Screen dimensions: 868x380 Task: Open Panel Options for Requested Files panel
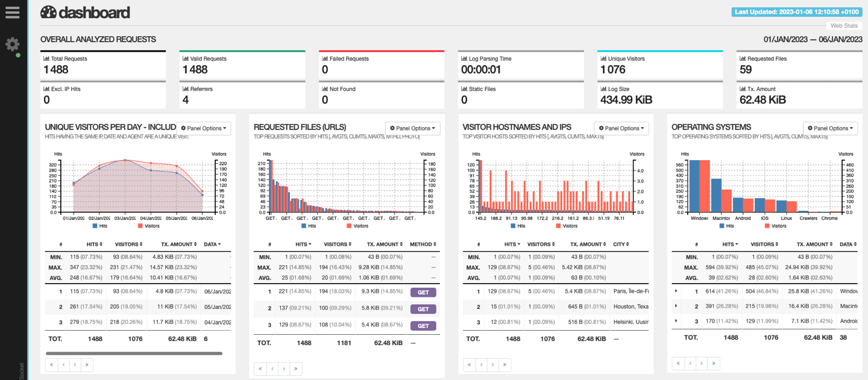point(412,128)
